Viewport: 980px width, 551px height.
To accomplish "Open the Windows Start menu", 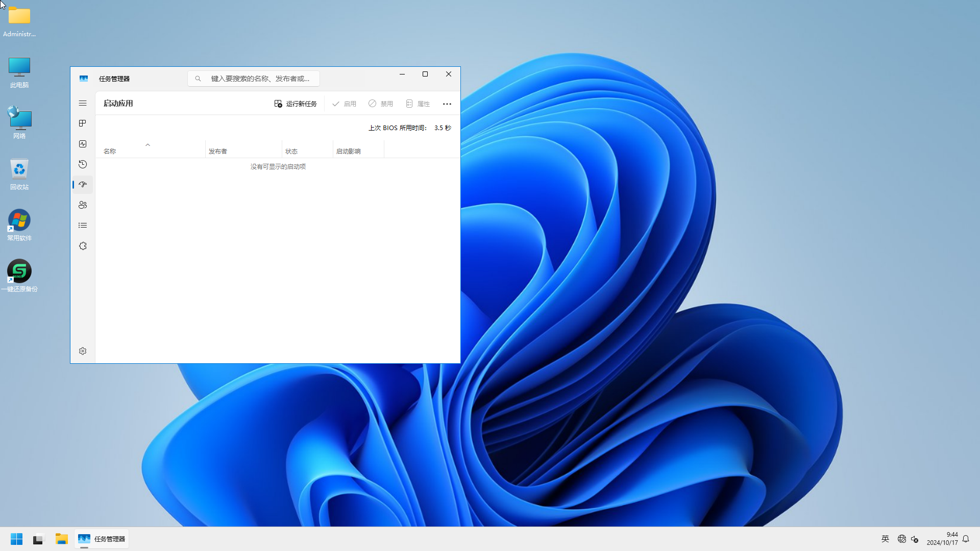I will [x=16, y=539].
